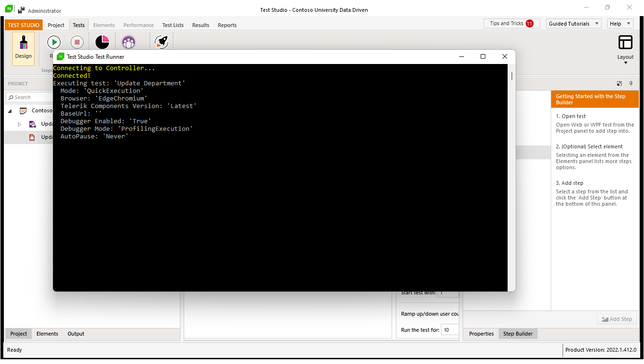Screen dimensions: 644x364
Task: Open Tips and Tricks notifications
Action: (x=512, y=23)
